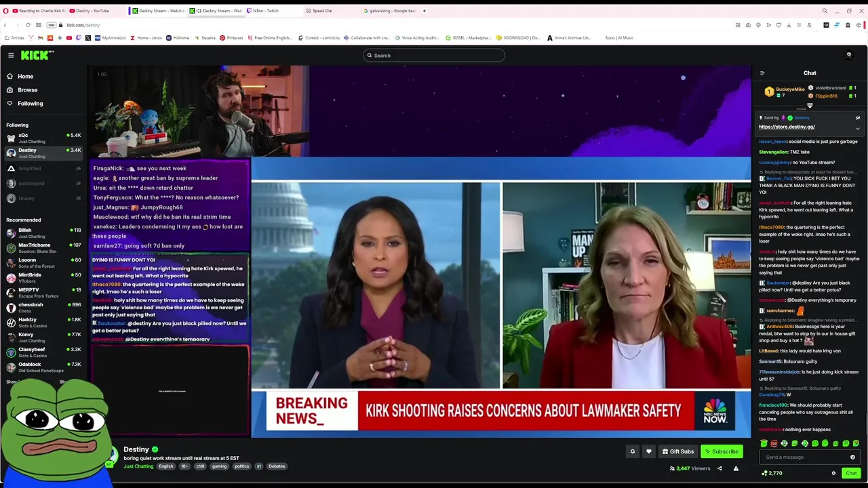
Task: Open Amplified offline channel
Action: 43,168
